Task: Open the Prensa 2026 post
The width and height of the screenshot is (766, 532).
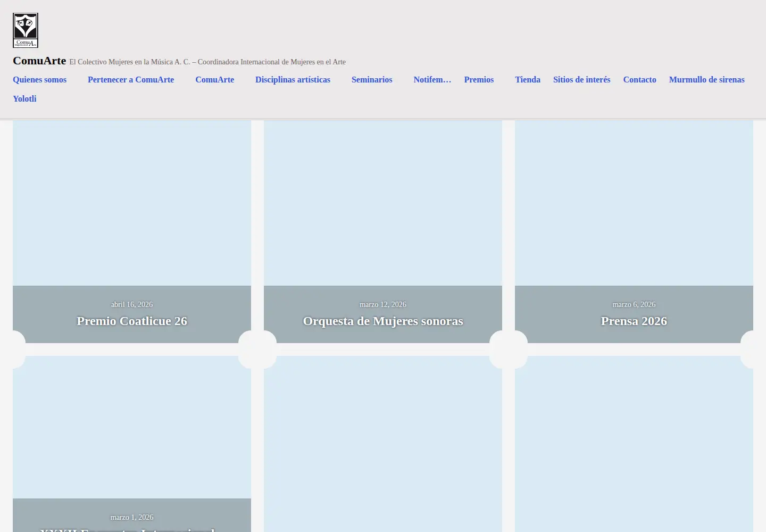Action: point(634,321)
